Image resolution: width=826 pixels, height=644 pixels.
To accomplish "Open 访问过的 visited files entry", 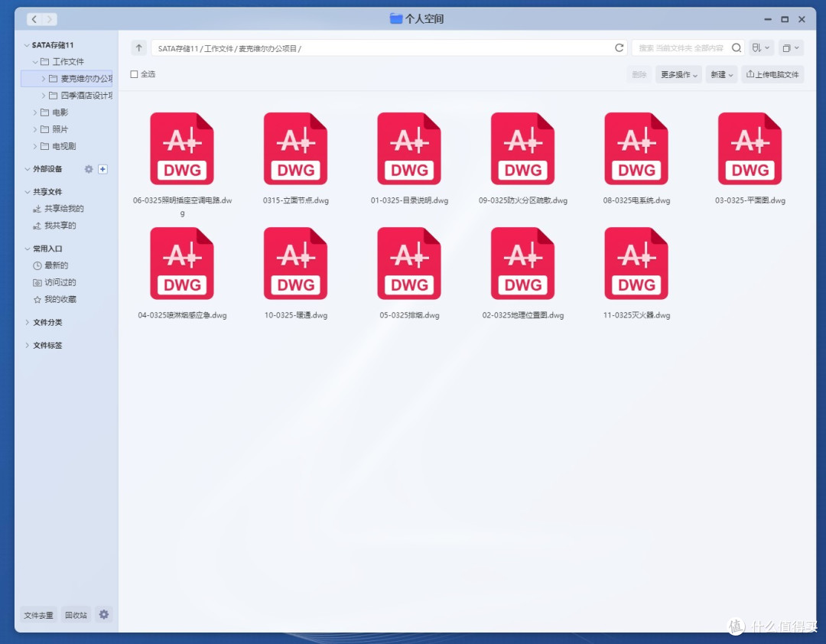I will tap(54, 282).
